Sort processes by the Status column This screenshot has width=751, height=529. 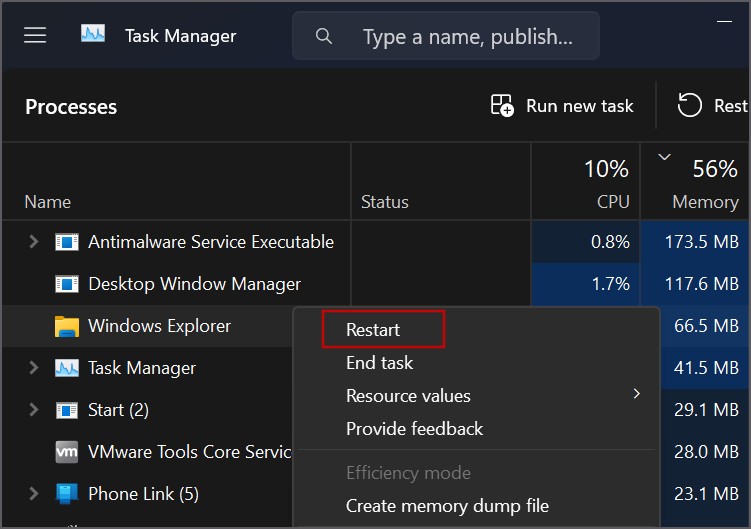point(441,182)
